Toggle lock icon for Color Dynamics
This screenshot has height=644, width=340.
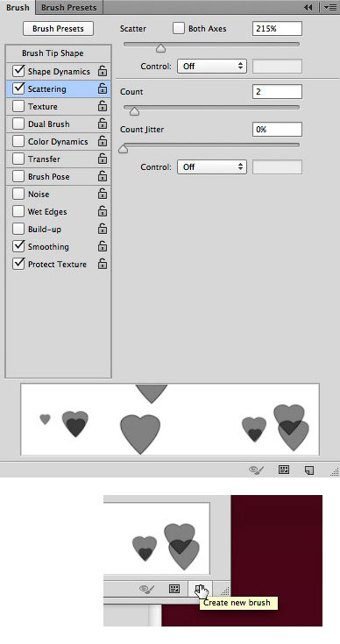point(103,141)
